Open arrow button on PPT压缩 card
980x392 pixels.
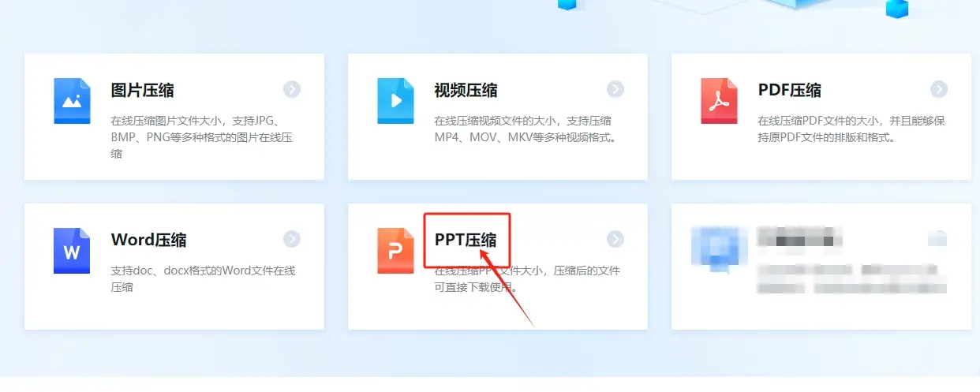click(x=615, y=239)
